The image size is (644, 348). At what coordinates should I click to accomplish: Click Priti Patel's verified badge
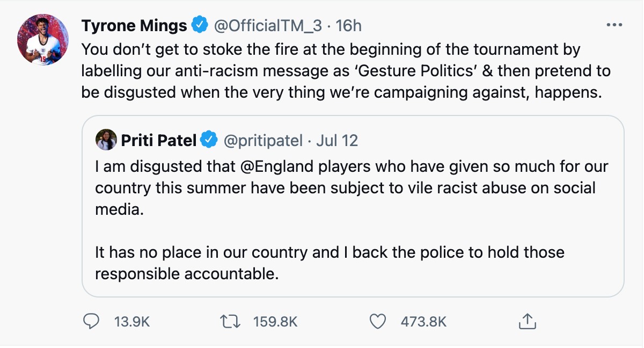click(208, 141)
